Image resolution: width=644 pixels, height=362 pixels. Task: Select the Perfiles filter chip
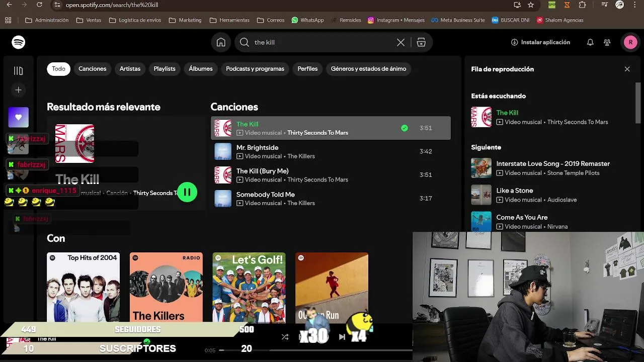(x=307, y=69)
